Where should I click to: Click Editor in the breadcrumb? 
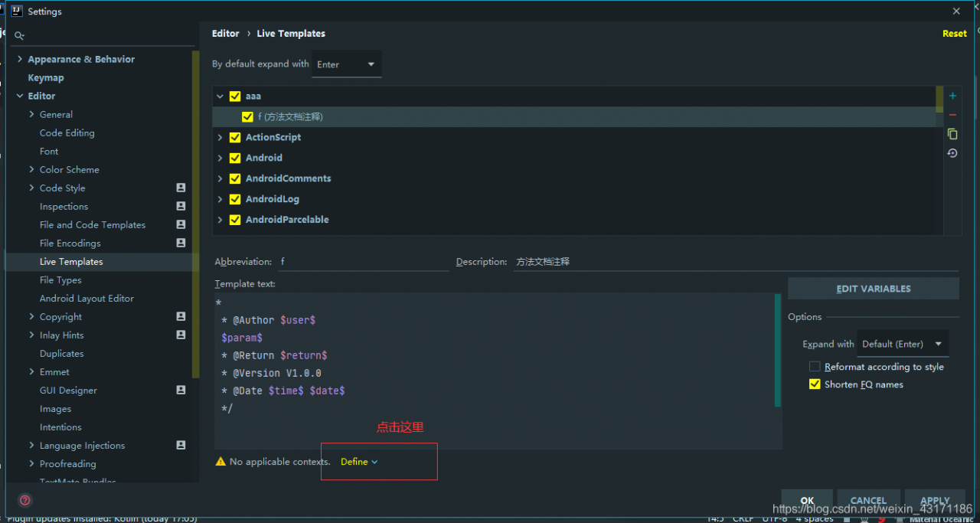pyautogui.click(x=225, y=34)
